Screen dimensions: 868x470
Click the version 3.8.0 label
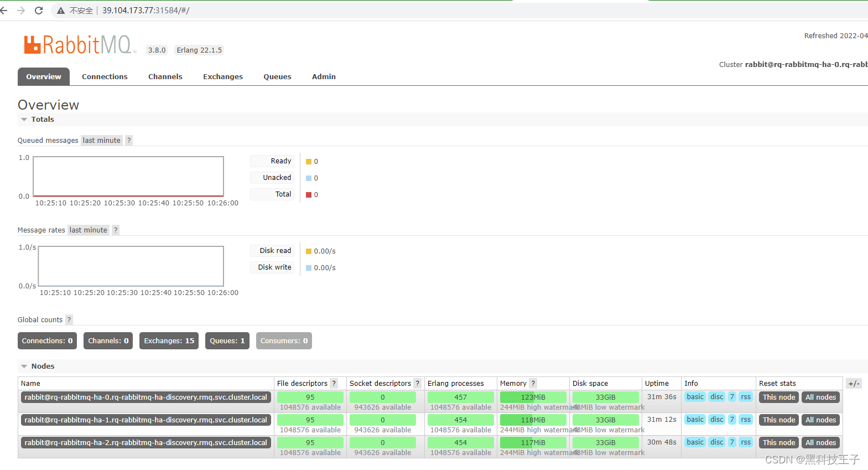157,50
